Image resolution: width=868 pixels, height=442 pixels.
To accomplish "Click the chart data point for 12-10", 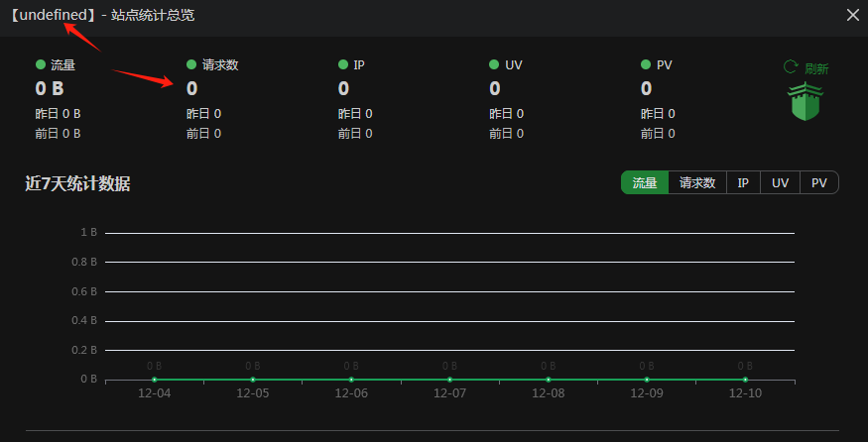I will (x=745, y=380).
